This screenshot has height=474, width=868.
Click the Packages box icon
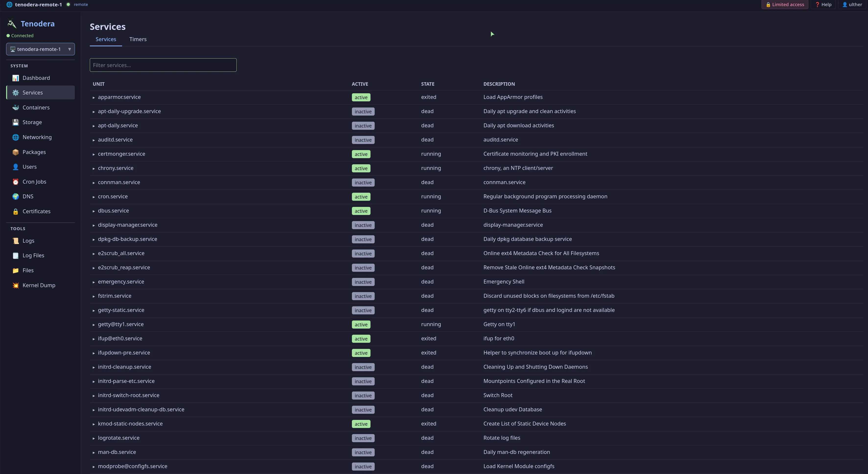[15, 152]
